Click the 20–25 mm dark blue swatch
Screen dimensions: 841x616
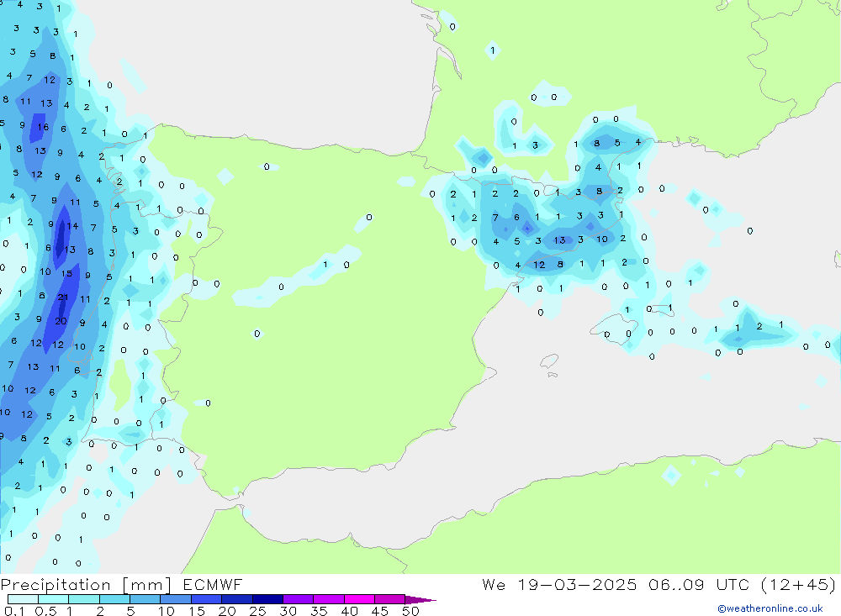(237, 599)
